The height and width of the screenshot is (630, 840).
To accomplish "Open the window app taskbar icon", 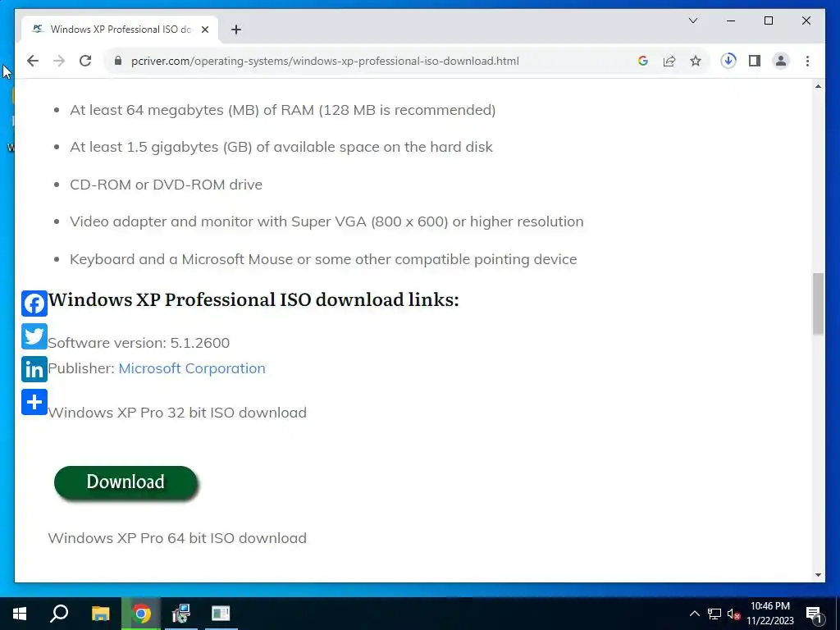I will pyautogui.click(x=221, y=614).
